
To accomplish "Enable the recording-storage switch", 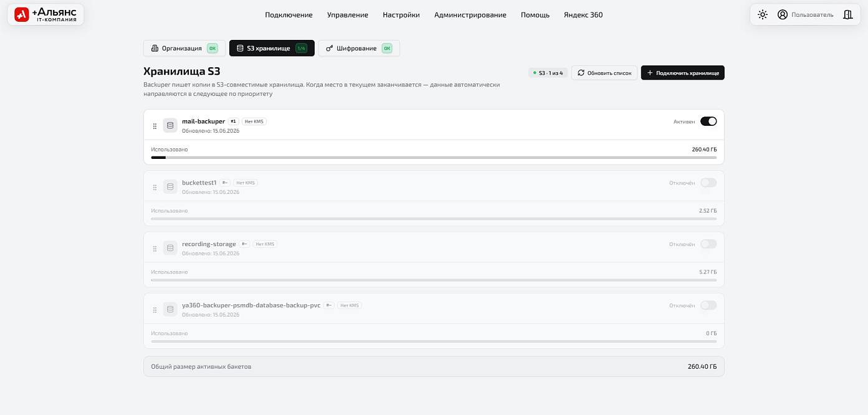I will [708, 244].
